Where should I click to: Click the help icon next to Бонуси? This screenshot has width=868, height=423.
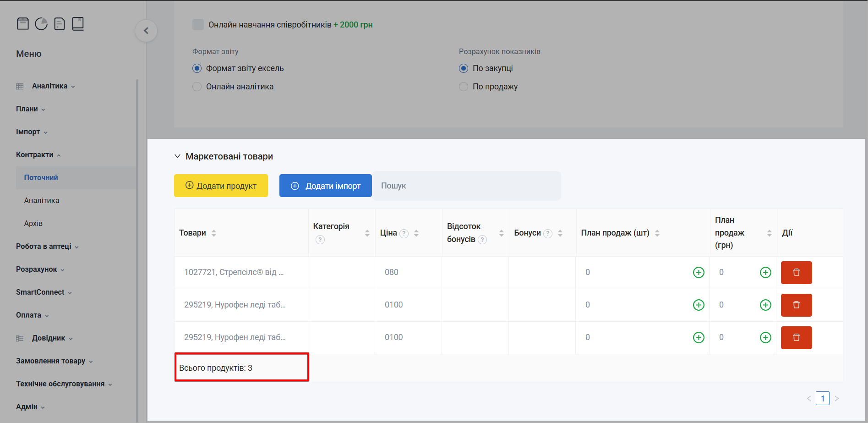(x=548, y=234)
